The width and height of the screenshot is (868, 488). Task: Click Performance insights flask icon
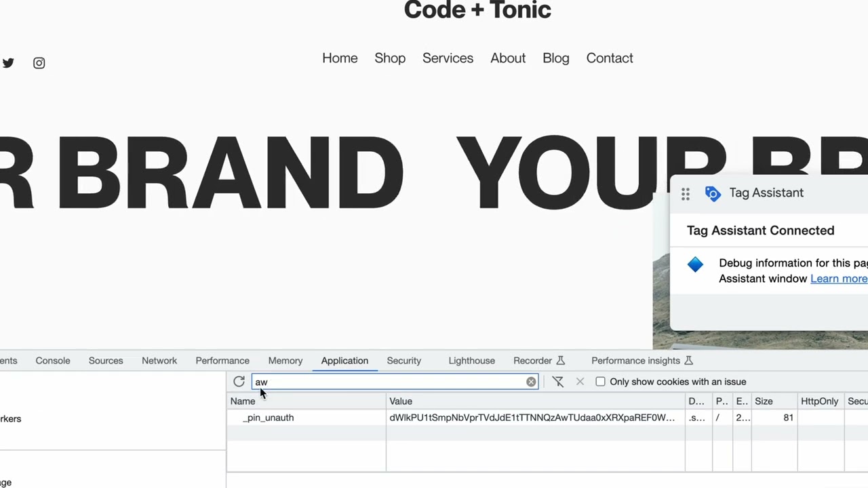click(x=688, y=361)
